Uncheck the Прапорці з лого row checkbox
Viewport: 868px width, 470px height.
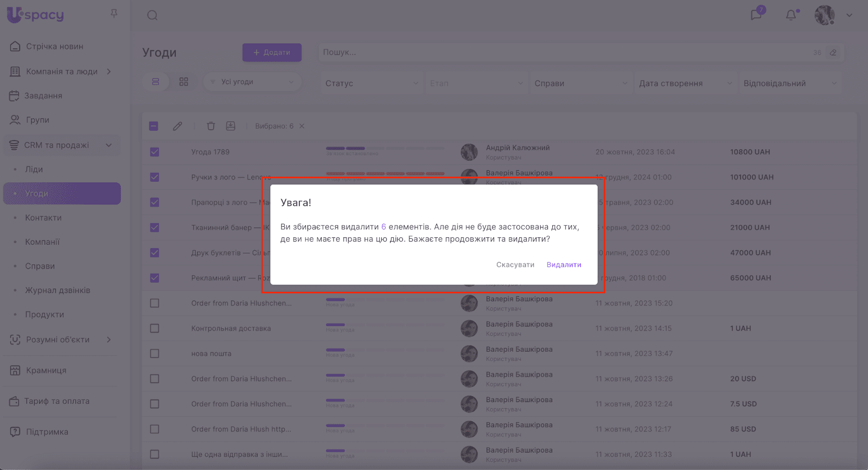pos(155,202)
